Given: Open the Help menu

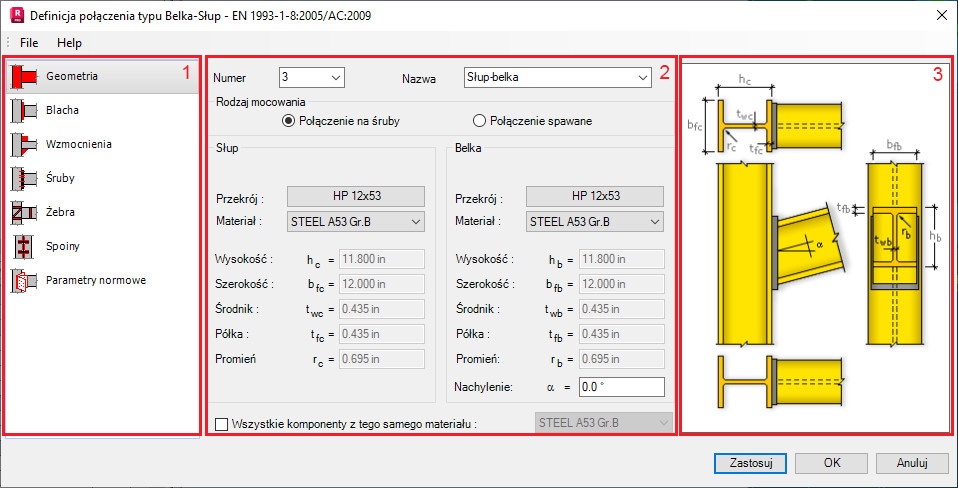Looking at the screenshot, I should coord(69,43).
